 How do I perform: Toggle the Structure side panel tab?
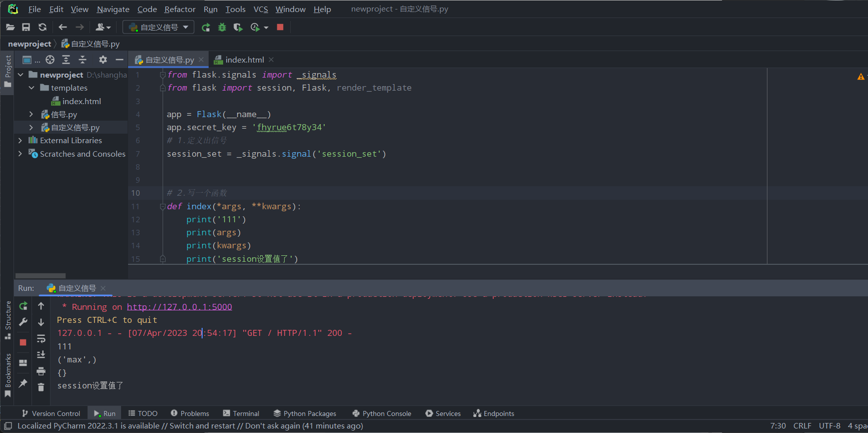point(8,320)
